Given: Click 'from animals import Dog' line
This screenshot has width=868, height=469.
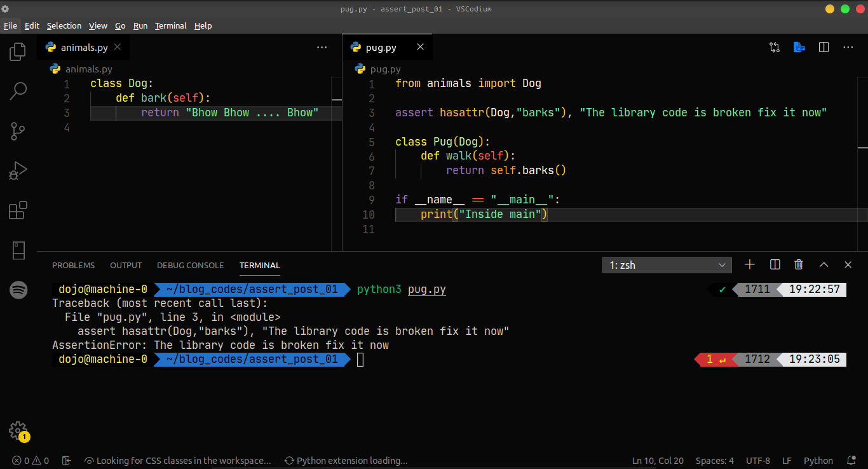Looking at the screenshot, I should [468, 83].
